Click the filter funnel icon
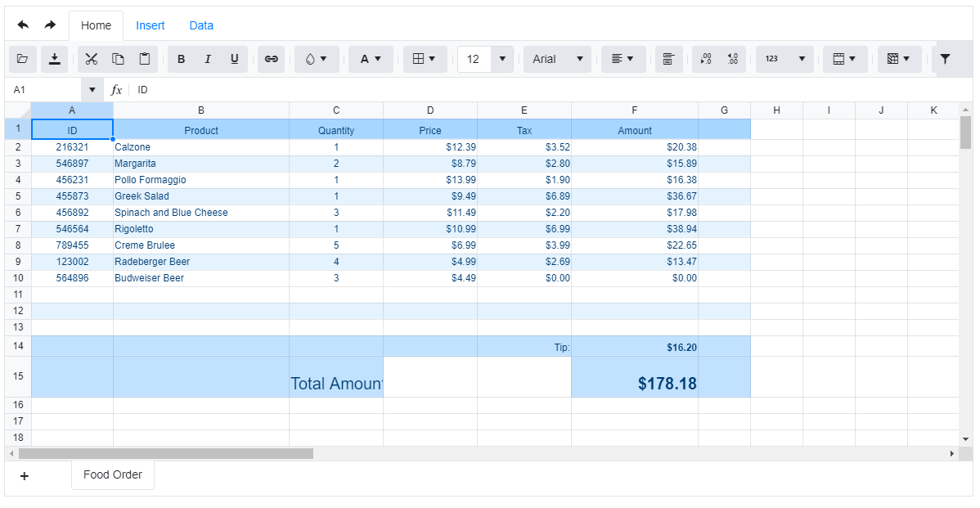The height and width of the screenshot is (508, 980). (945, 59)
